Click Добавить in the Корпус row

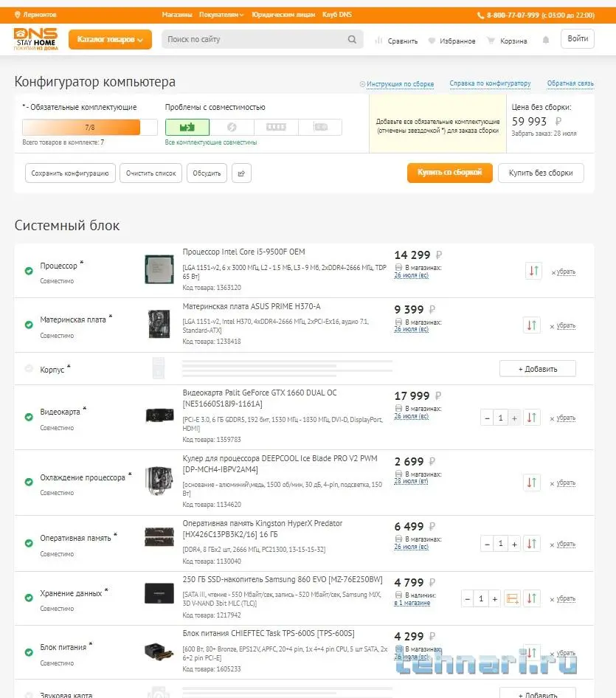pos(538,369)
